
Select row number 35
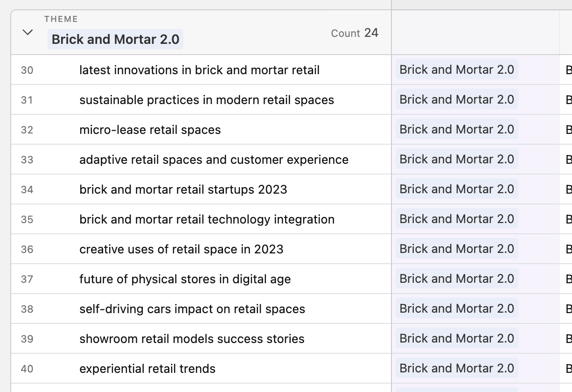[27, 219]
